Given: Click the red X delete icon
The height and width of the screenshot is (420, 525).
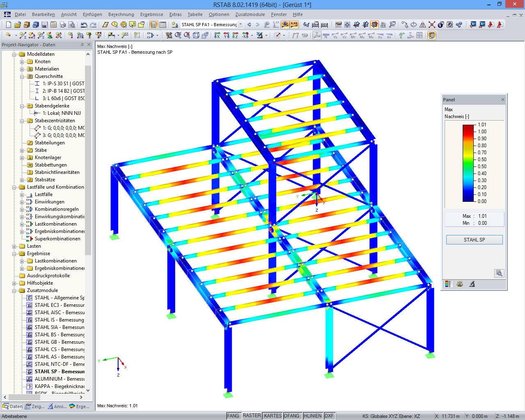Looking at the screenshot, I should (432, 25).
